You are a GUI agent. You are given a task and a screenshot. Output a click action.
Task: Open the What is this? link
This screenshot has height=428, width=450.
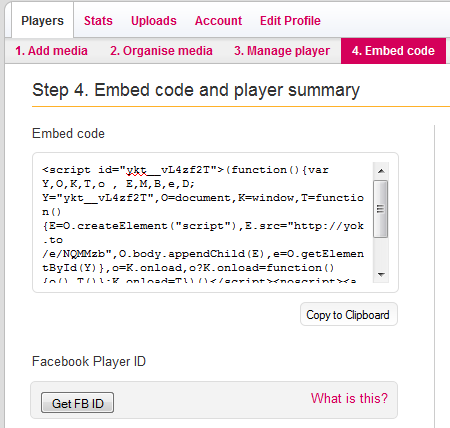(349, 398)
